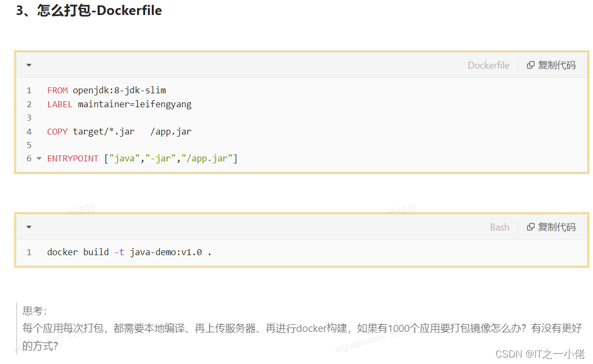Image resolution: width=593 pixels, height=364 pixels.
Task: Click the '思考:' quote label
Action: pyautogui.click(x=34, y=311)
